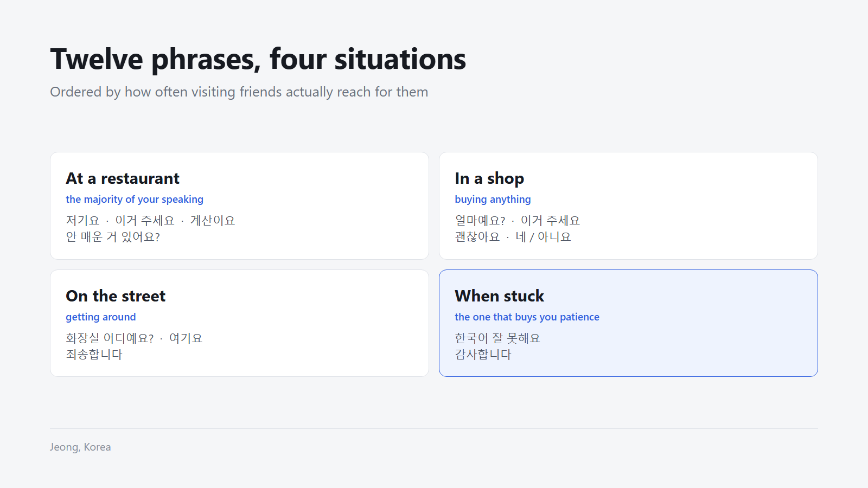The image size is (868, 488).
Task: Select the phrase 안 매운 거 있어요?
Action: tap(113, 237)
